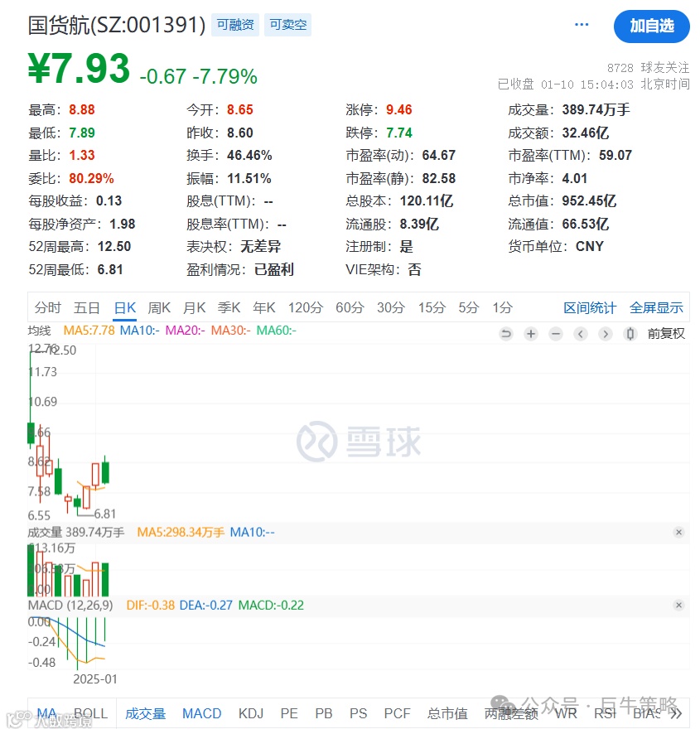
Task: Click the stock title 国货航(SZ:001391)
Action: click(117, 25)
